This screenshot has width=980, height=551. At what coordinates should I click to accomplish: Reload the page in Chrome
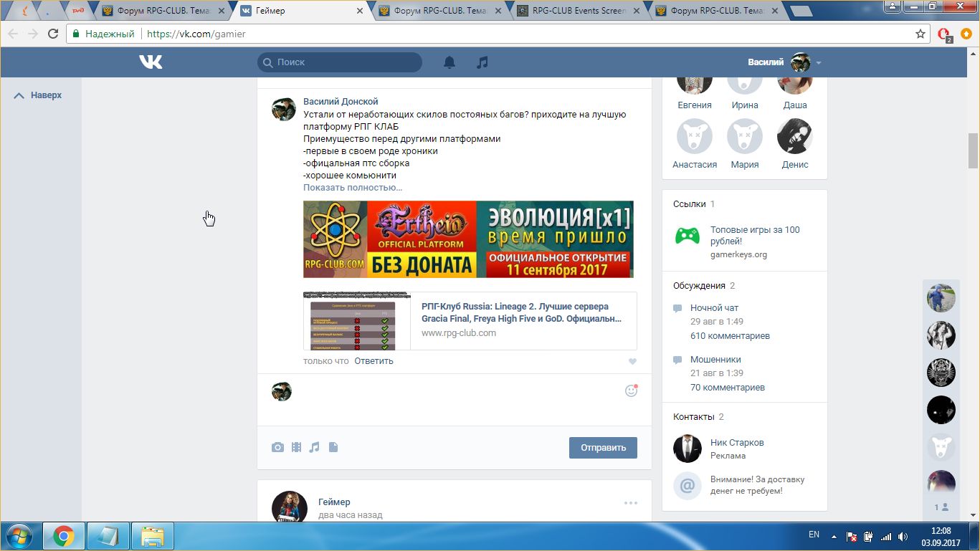coord(53,34)
